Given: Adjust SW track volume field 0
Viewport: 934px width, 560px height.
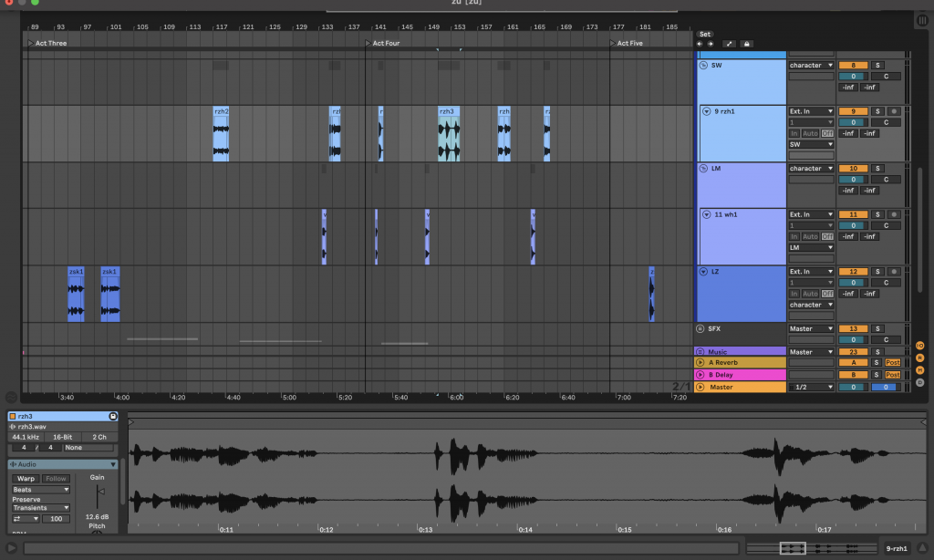Looking at the screenshot, I should pyautogui.click(x=853, y=77).
